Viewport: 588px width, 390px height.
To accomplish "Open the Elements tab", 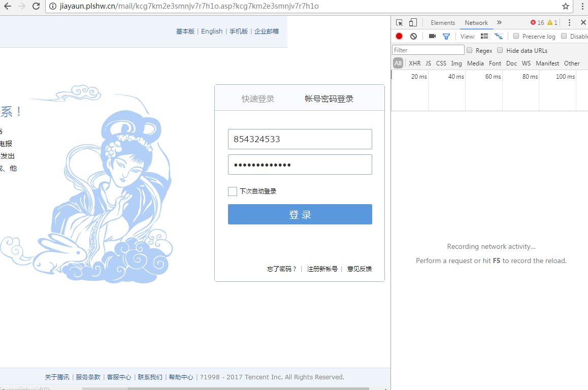I will coord(443,22).
